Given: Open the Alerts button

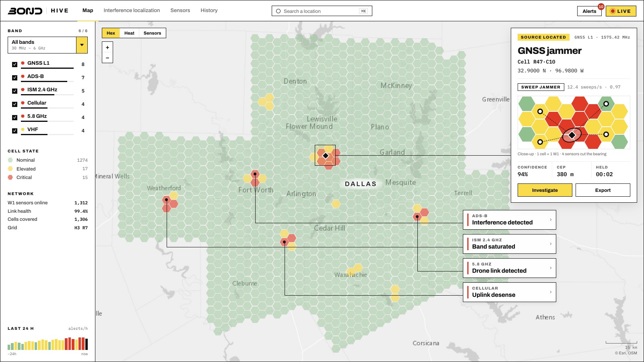Looking at the screenshot, I should point(589,11).
